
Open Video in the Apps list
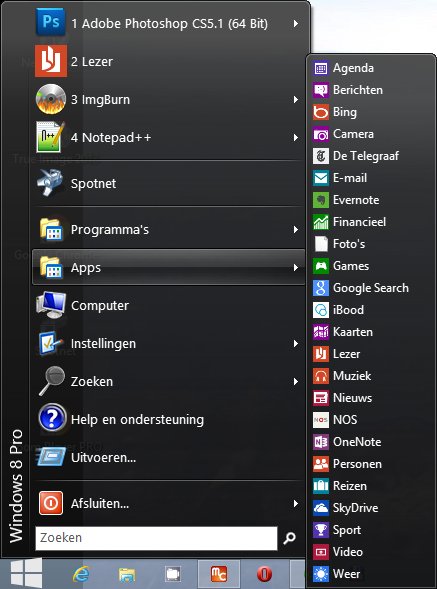(x=370, y=552)
